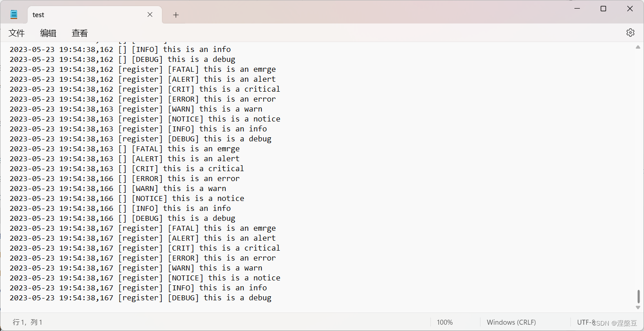Click the 38,166 [] [WARN] log line

[118, 188]
